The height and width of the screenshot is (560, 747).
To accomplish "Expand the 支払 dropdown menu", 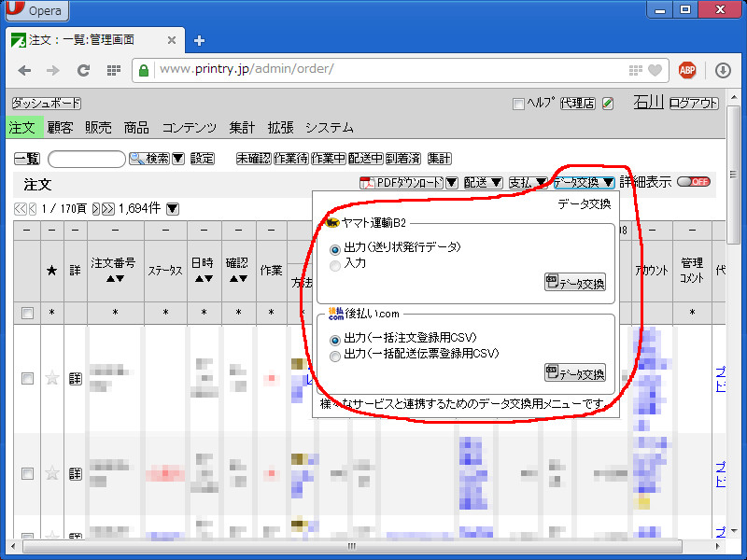I will tap(528, 183).
